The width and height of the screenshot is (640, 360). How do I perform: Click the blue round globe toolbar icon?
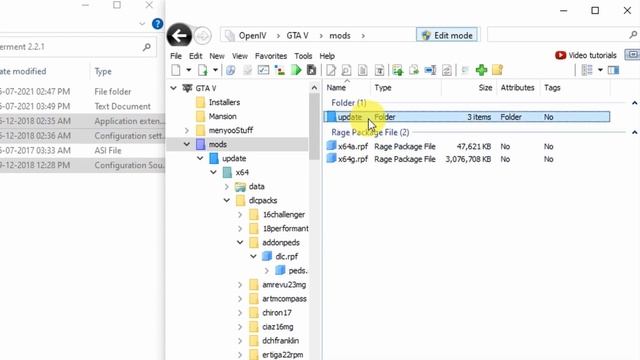point(231,70)
